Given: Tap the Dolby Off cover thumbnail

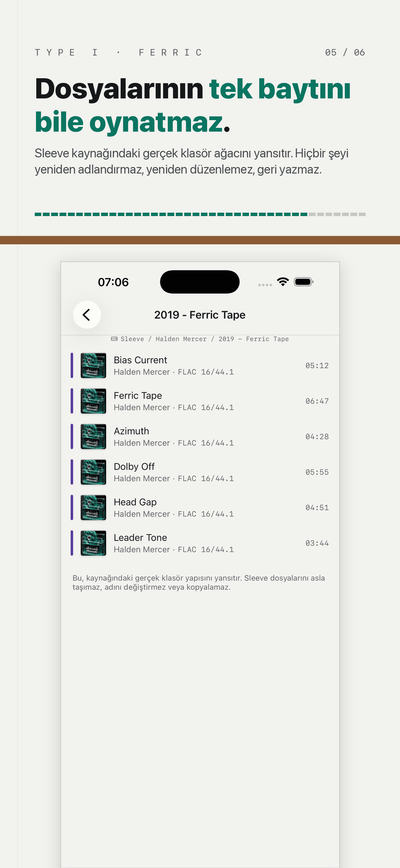Looking at the screenshot, I should [x=93, y=472].
